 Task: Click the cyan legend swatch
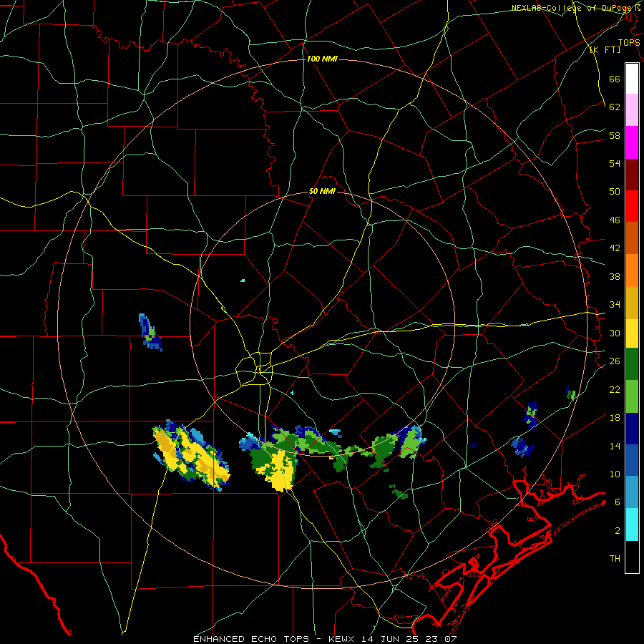click(632, 525)
